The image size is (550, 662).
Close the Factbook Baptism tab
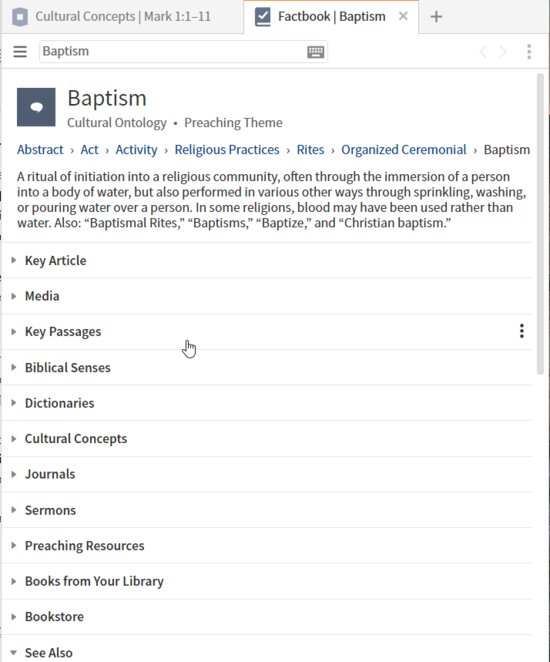pos(403,16)
